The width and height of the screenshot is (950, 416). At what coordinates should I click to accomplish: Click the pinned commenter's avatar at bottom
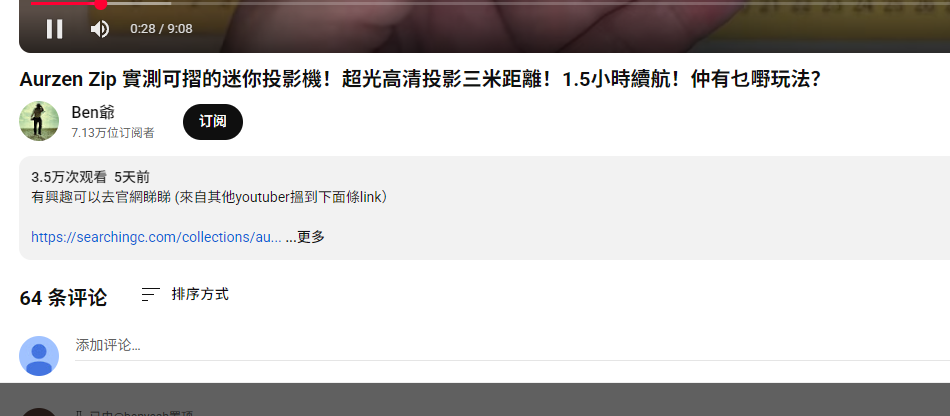pos(39,412)
